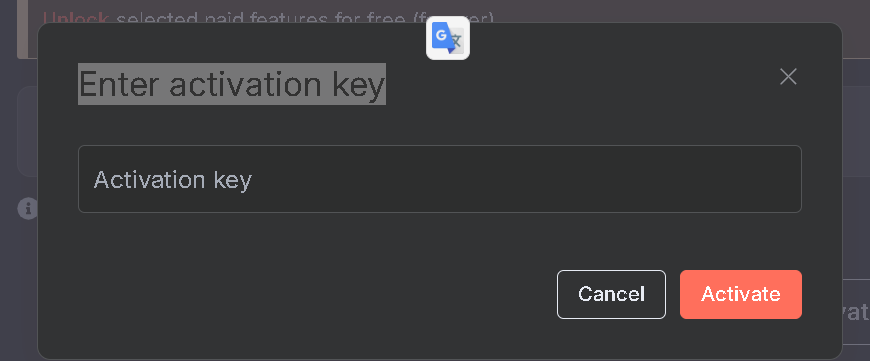Open the translate bubble above the dialog
Screen dimensions: 870x361
click(x=448, y=38)
